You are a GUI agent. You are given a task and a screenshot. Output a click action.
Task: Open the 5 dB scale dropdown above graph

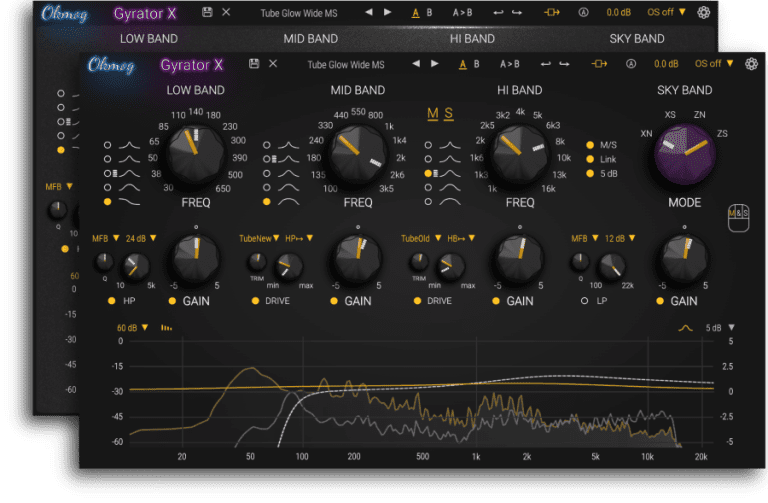pyautogui.click(x=720, y=328)
